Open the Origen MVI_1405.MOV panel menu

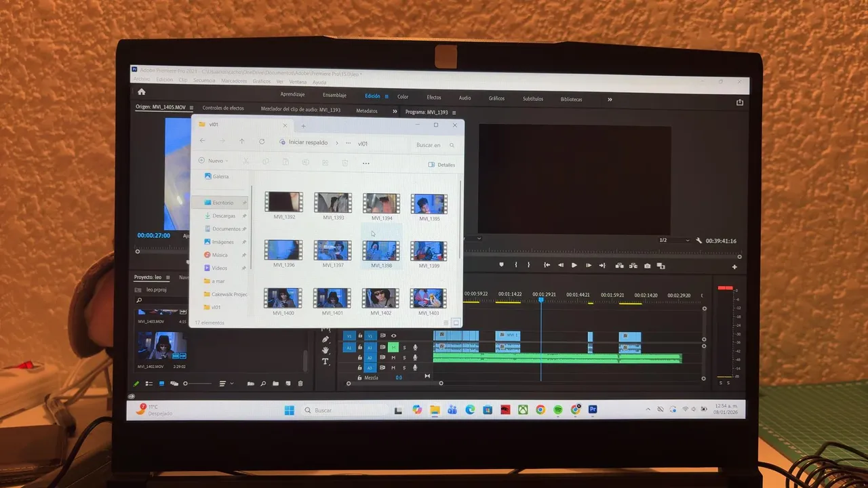pyautogui.click(x=192, y=108)
